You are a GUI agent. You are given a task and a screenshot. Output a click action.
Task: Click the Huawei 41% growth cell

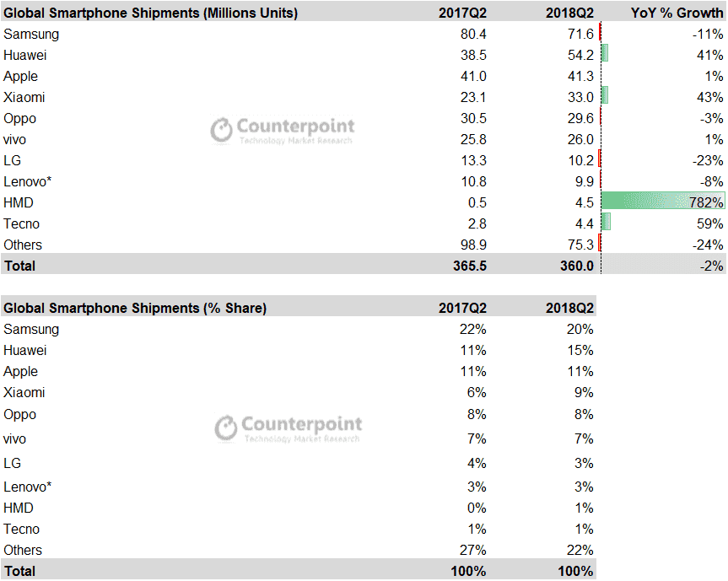662,55
